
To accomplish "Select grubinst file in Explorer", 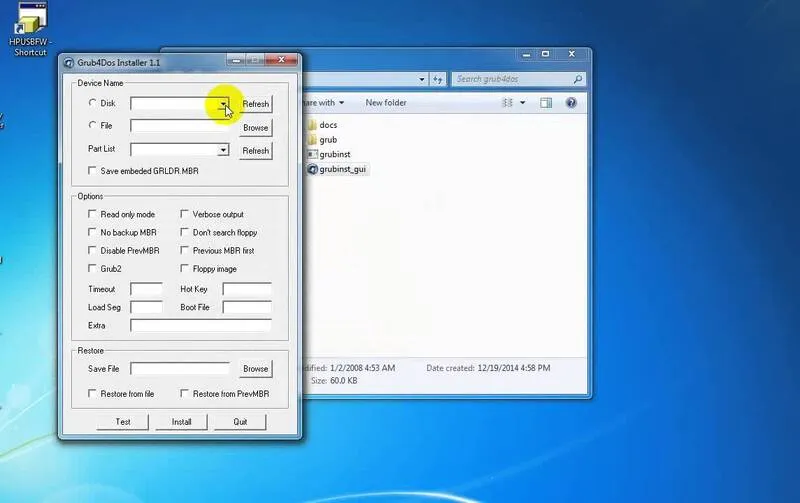I will [329, 154].
